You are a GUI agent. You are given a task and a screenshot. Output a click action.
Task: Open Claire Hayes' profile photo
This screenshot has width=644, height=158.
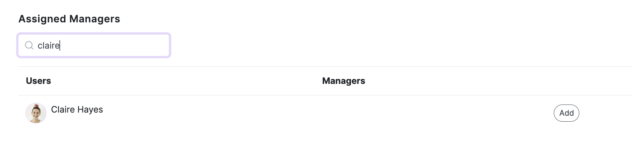36,113
